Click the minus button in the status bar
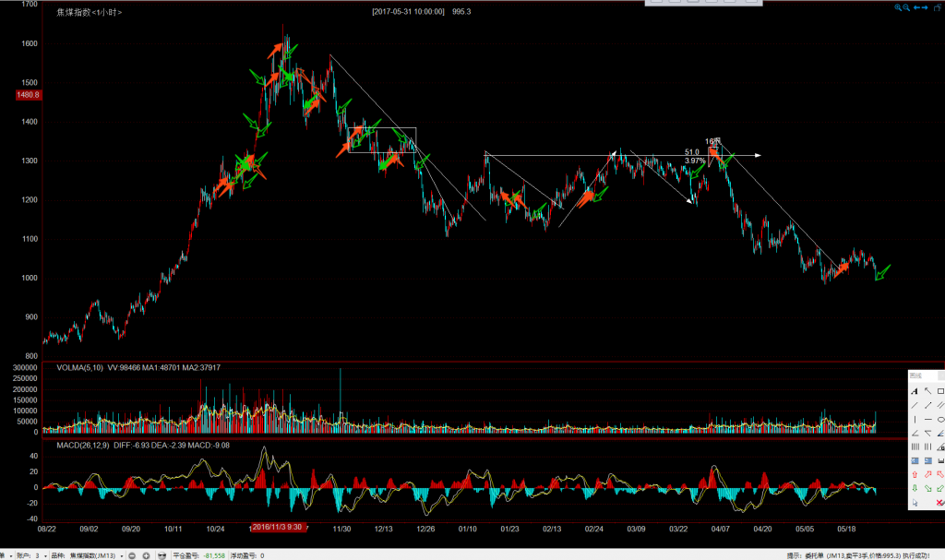The width and height of the screenshot is (945, 560). point(133,555)
